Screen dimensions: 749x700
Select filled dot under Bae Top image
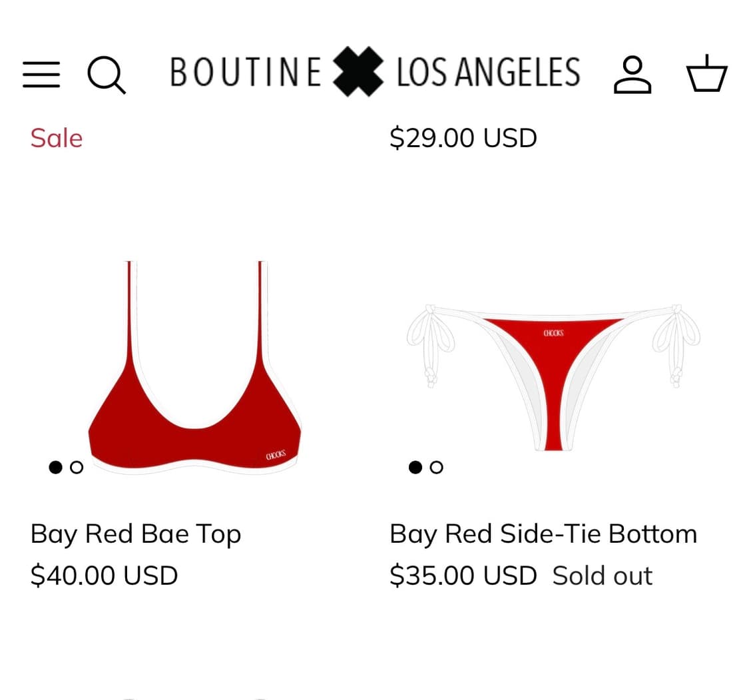(x=56, y=467)
